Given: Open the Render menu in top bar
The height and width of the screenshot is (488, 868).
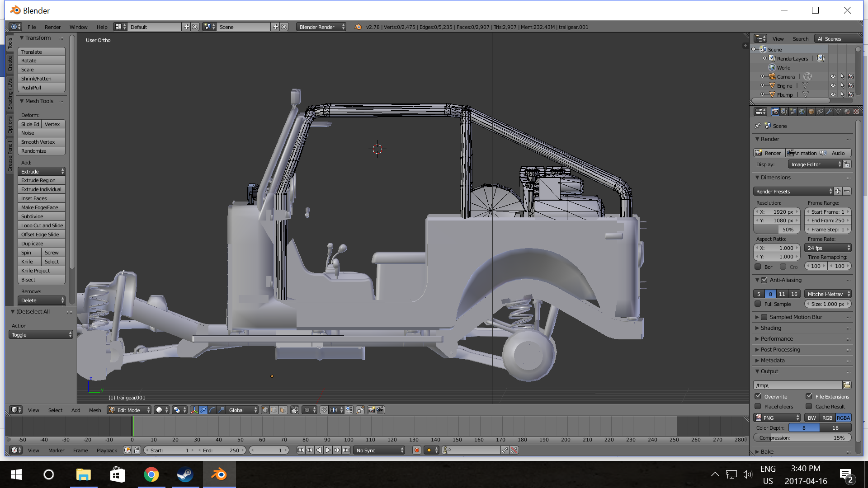Looking at the screenshot, I should click(52, 27).
